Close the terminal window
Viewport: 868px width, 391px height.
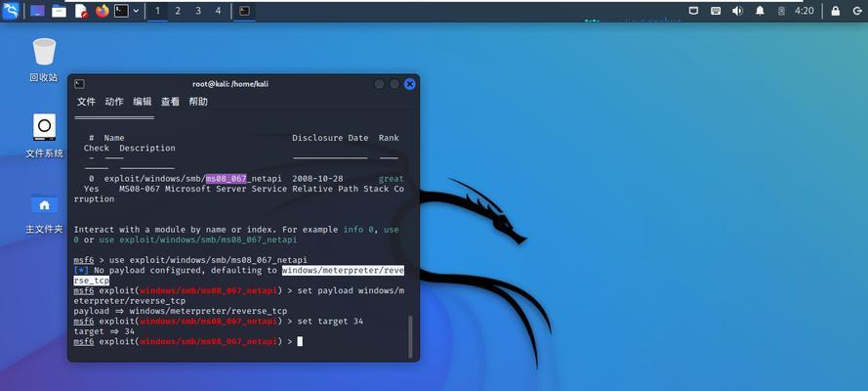click(410, 84)
